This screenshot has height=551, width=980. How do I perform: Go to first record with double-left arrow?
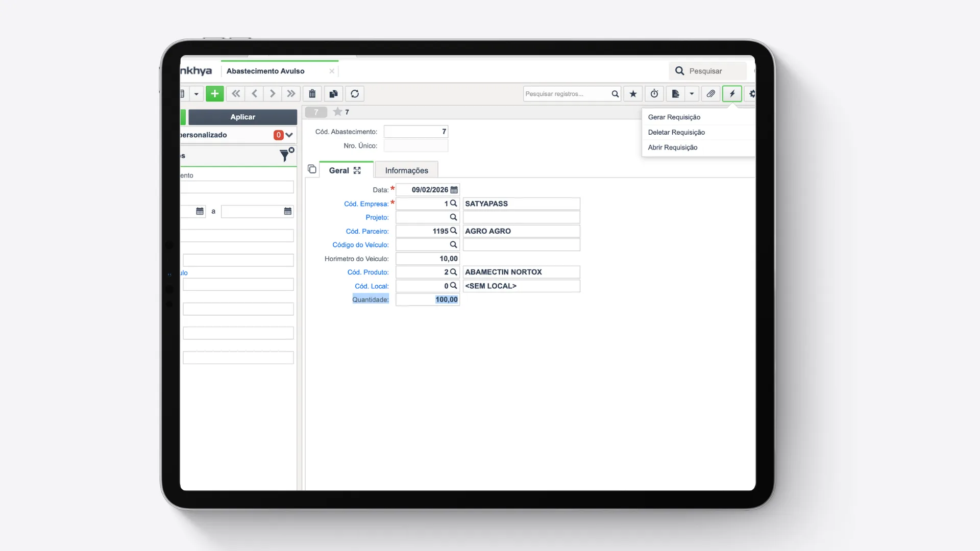[x=236, y=94]
